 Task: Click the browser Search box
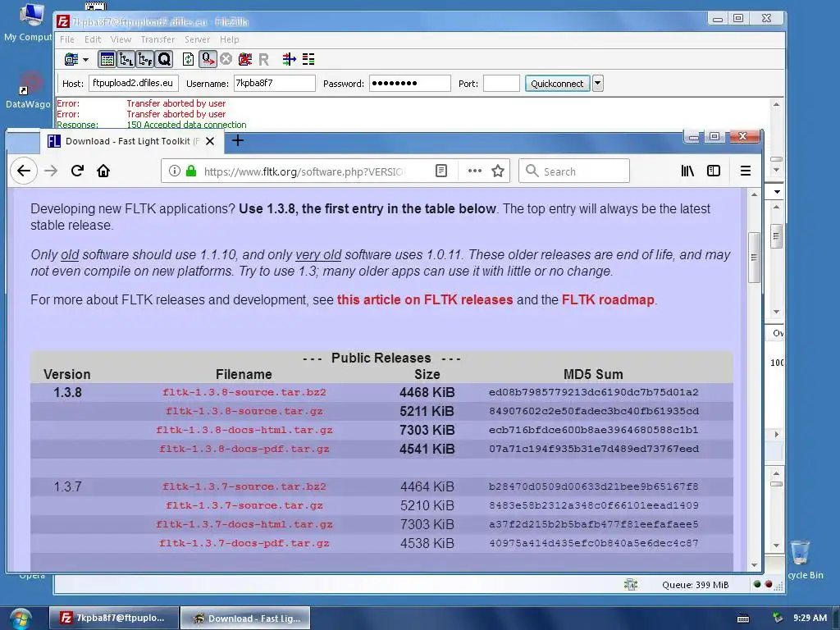coord(573,171)
